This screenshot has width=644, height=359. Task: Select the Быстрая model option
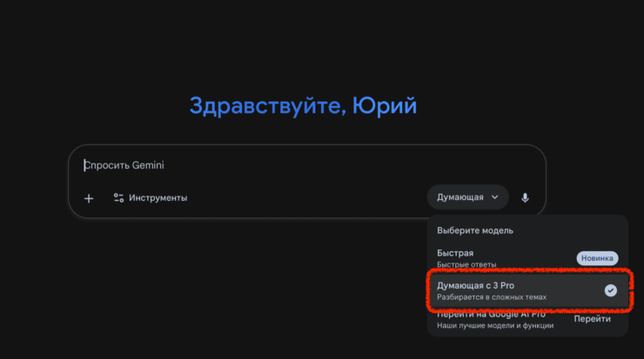click(x=527, y=258)
